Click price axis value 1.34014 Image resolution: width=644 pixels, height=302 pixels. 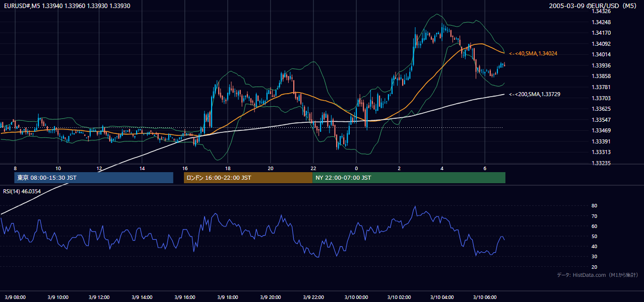click(601, 54)
